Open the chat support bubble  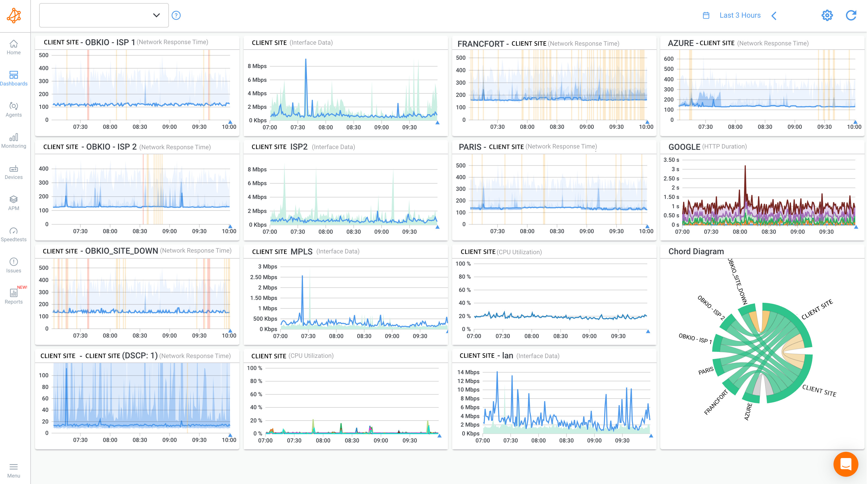pyautogui.click(x=847, y=464)
